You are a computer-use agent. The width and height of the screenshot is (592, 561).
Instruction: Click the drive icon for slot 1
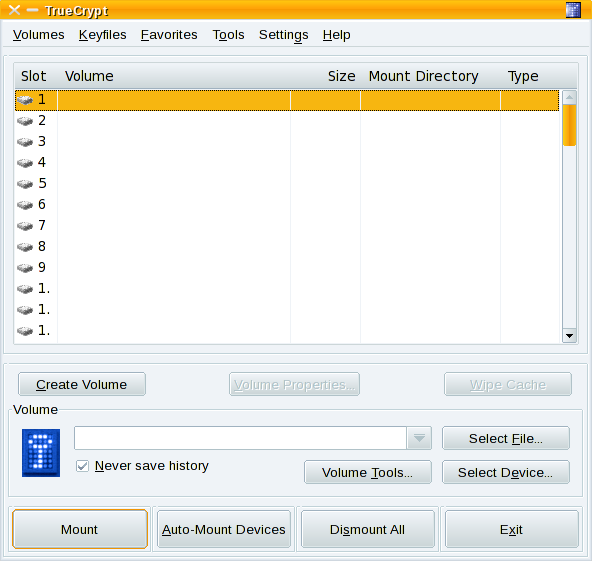point(25,100)
